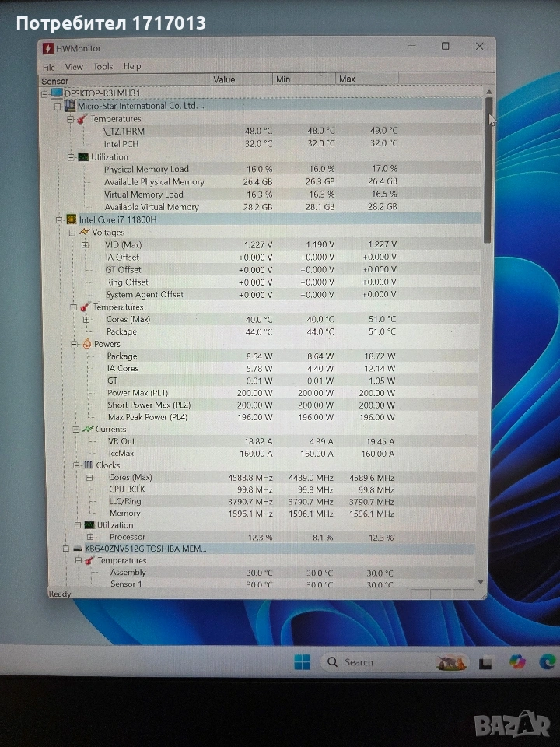Click the Micro-Star International motherboard icon
The image size is (560, 747).
(x=69, y=106)
